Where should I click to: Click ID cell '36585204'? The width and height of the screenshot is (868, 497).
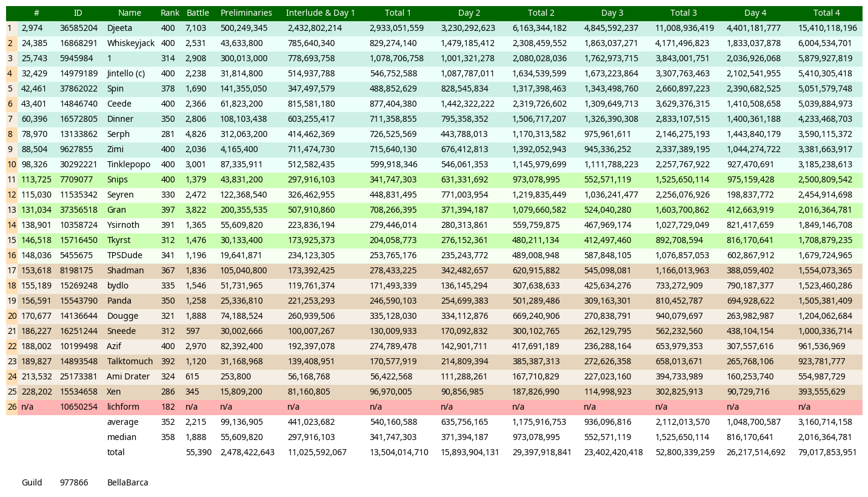click(x=79, y=28)
